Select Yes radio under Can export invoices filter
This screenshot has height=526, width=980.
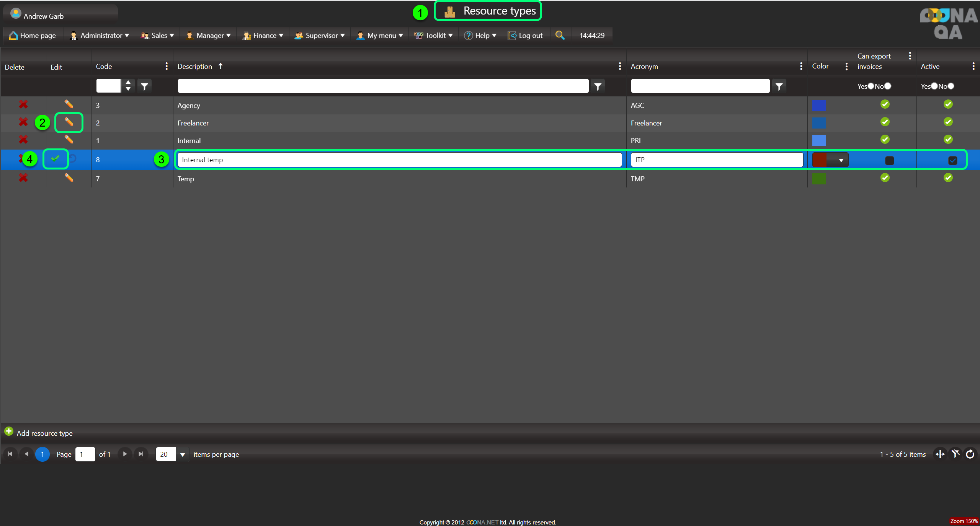(871, 86)
